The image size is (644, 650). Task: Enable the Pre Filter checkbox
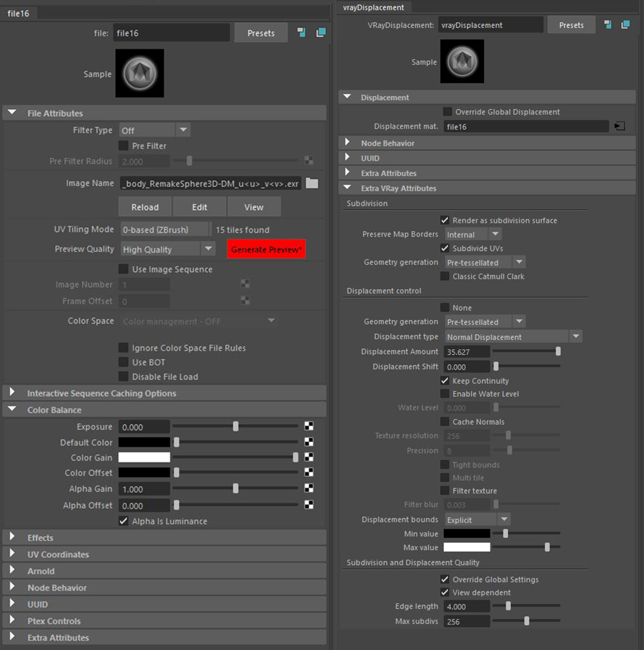click(123, 145)
